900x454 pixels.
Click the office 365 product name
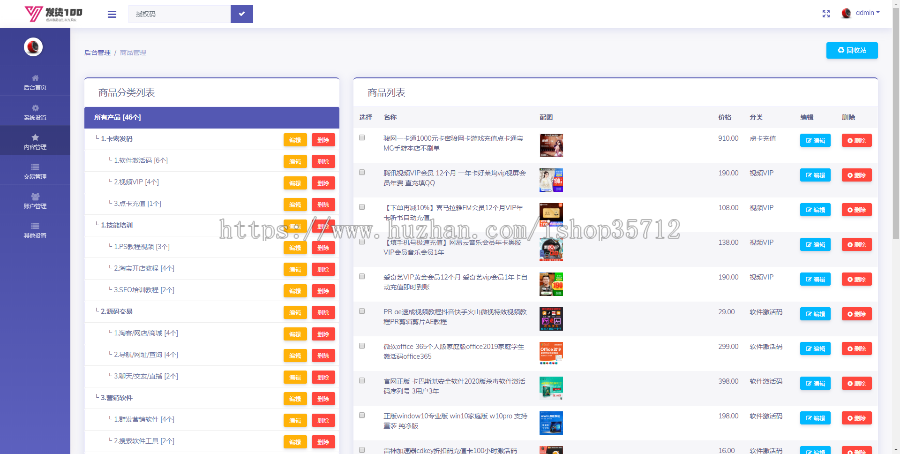click(453, 351)
